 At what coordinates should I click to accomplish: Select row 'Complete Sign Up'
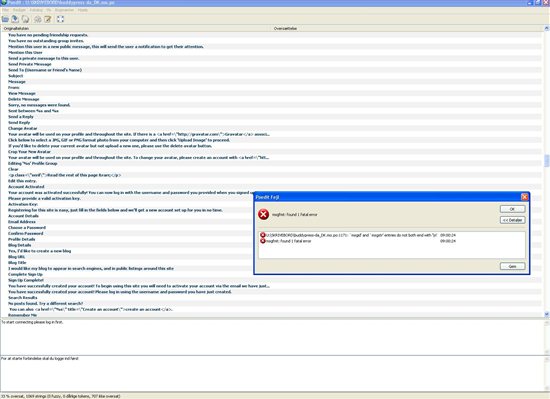(x=128, y=274)
